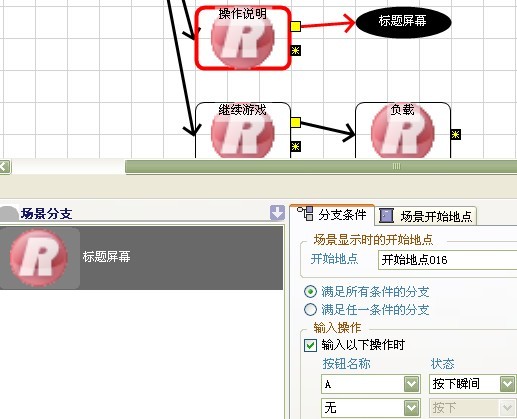This screenshot has width=517, height=419.
Task: Click the down-arrow icon beside 场景分支 header
Action: pos(277,213)
